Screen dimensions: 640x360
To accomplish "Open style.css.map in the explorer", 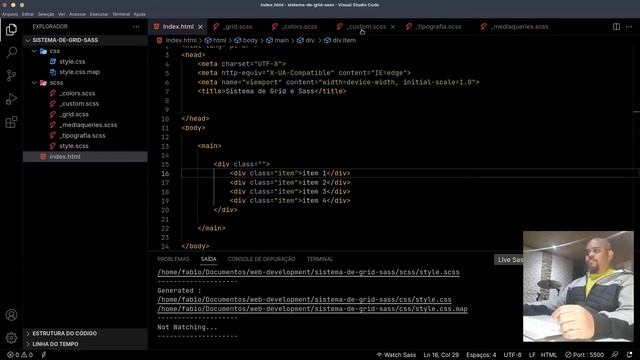I will 85,72.
